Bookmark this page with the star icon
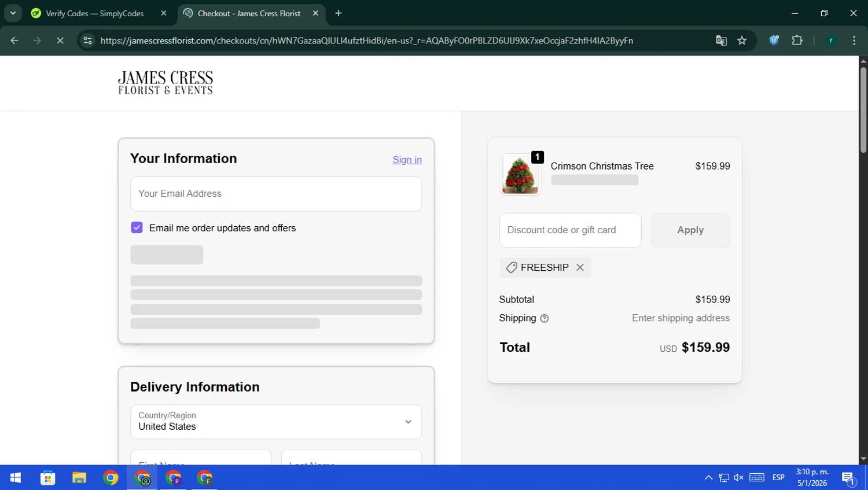Viewport: 868px width, 490px height. pos(742,40)
